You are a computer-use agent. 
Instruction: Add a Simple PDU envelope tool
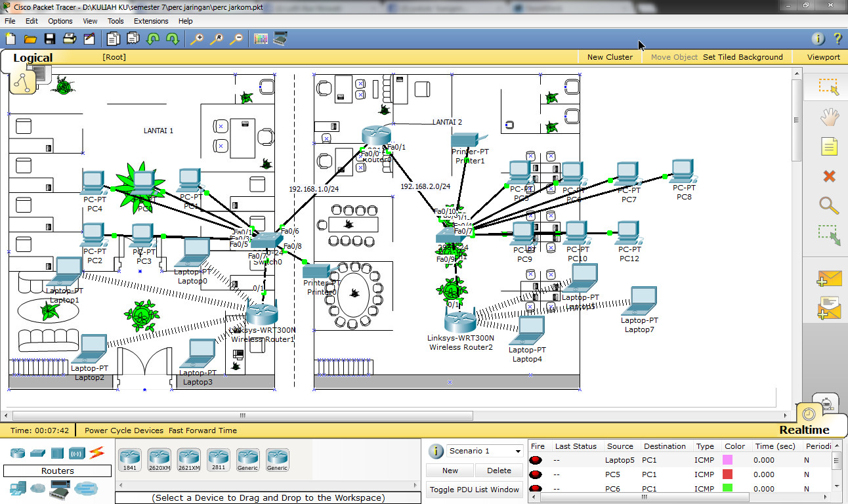point(829,278)
